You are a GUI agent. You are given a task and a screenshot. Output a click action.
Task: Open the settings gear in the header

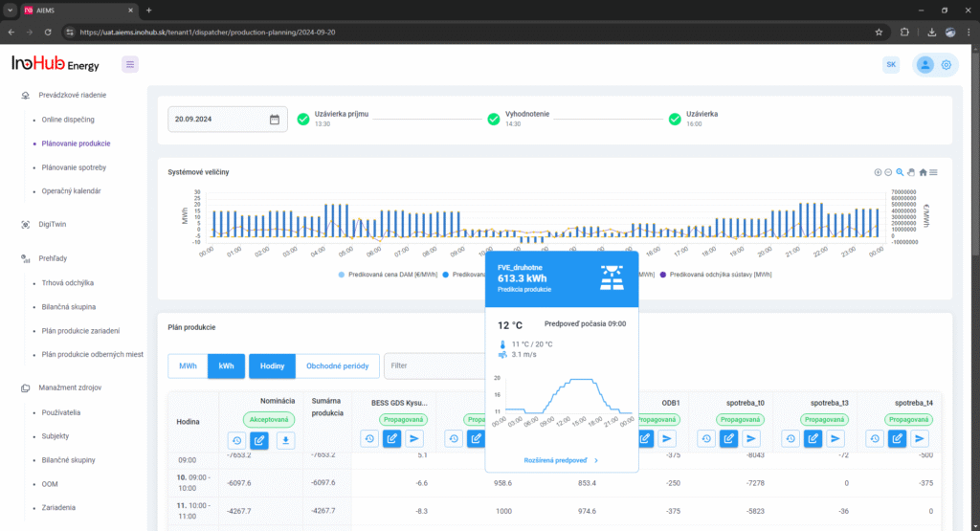pyautogui.click(x=946, y=65)
